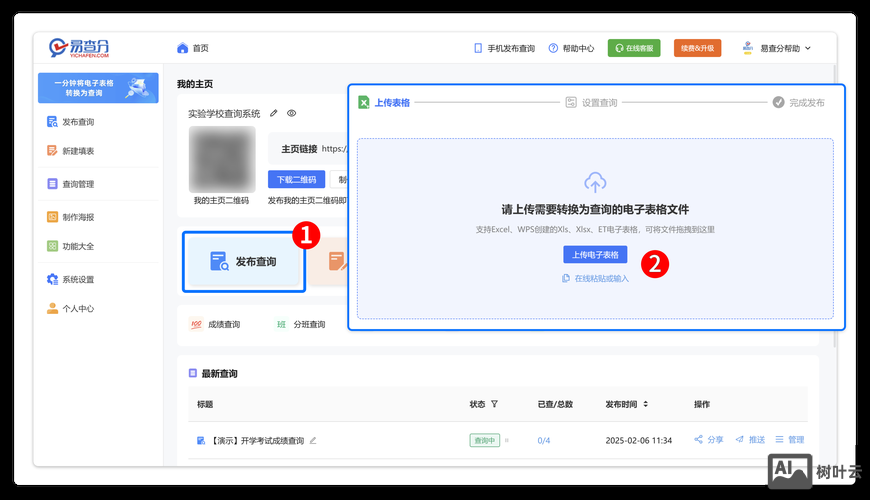Click the 最新查询 section icon
The height and width of the screenshot is (500, 870).
(x=193, y=373)
